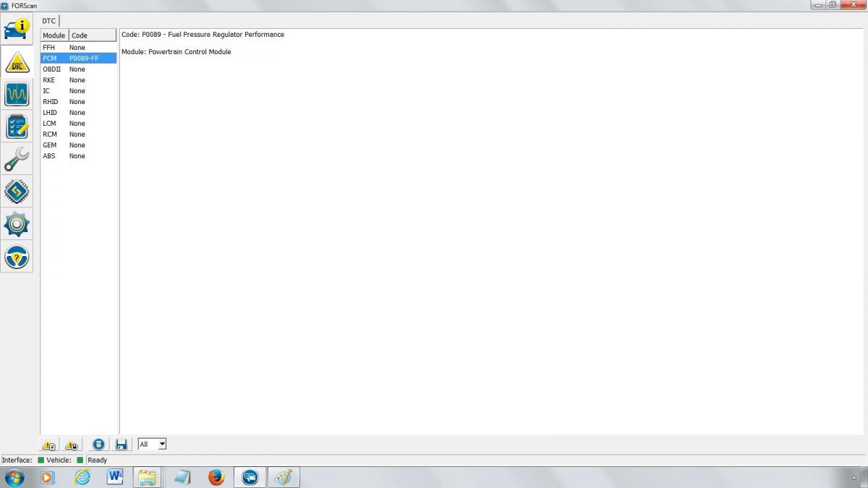This screenshot has width=868, height=488.
Task: Open Internet Explorer from the taskbar
Action: (x=82, y=477)
